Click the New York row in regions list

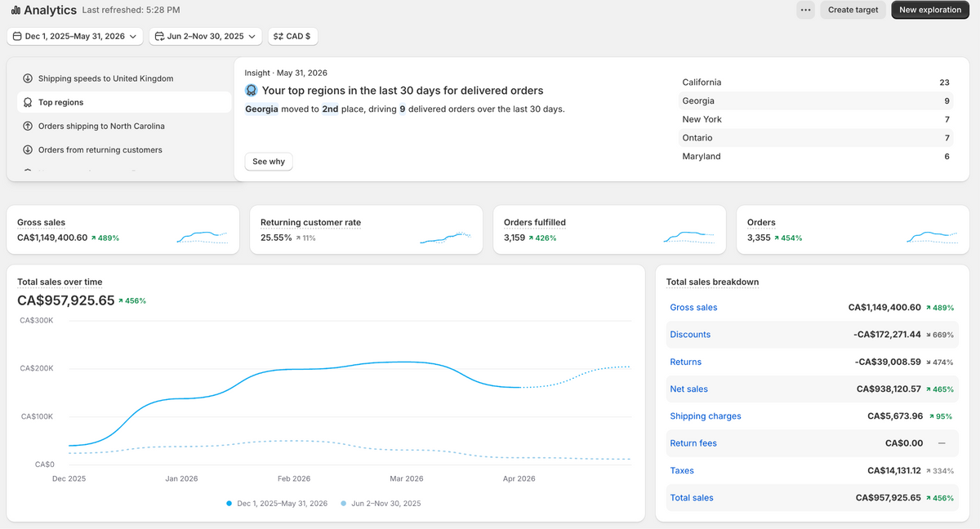pos(816,119)
